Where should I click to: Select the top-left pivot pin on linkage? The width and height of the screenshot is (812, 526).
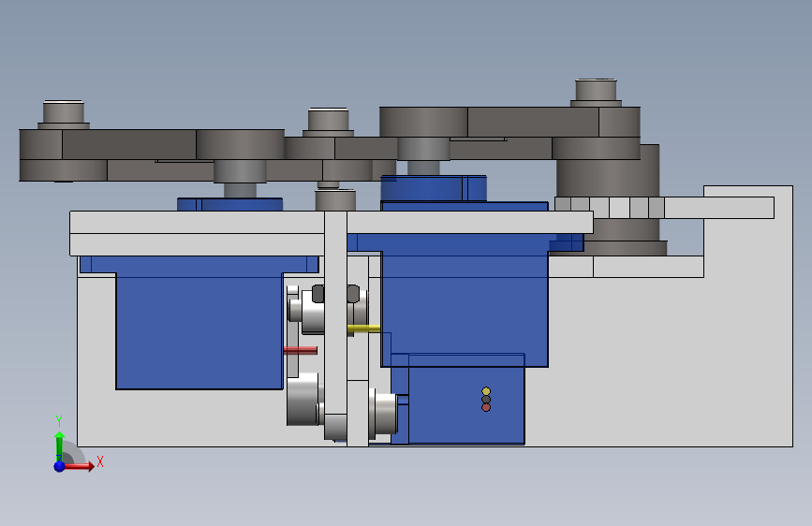[64, 115]
